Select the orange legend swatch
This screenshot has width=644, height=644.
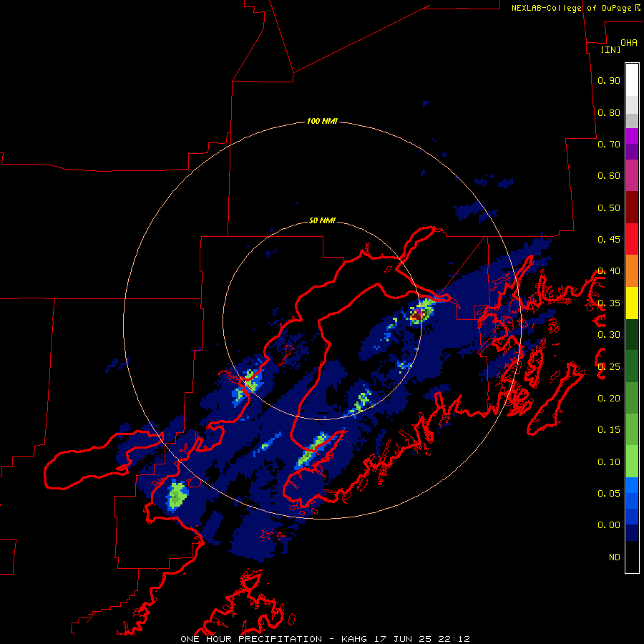632,271
